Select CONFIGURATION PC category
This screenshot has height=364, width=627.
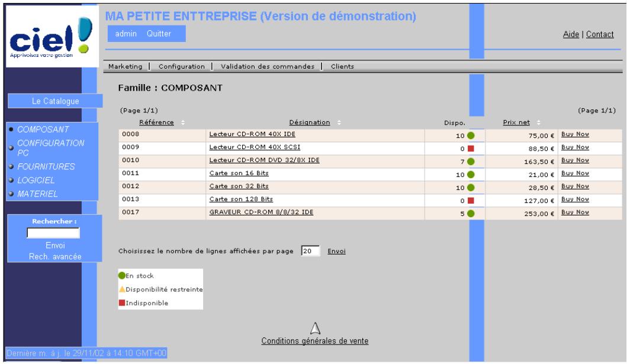pos(51,148)
